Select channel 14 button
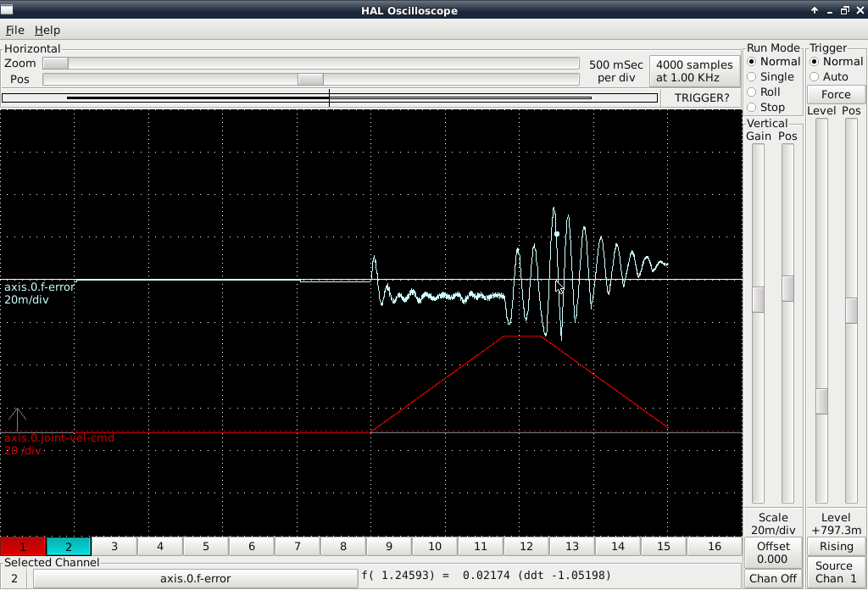Screen dimensions: 868x590 [618, 546]
